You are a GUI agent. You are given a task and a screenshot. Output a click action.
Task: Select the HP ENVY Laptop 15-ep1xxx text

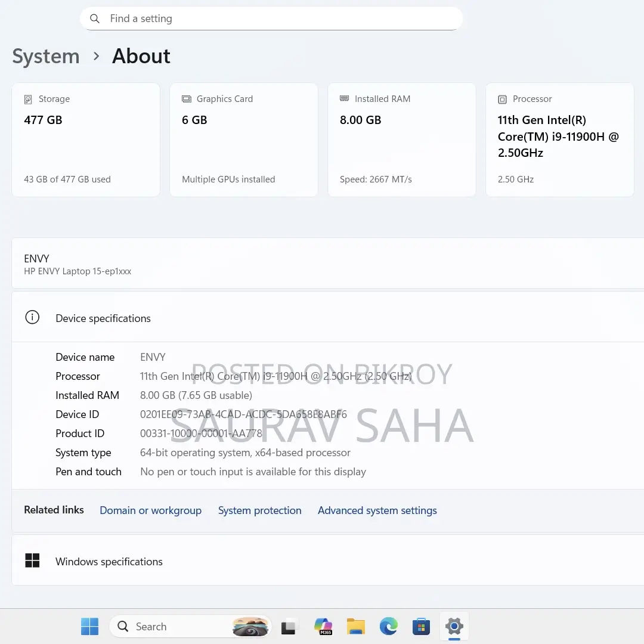click(x=78, y=271)
